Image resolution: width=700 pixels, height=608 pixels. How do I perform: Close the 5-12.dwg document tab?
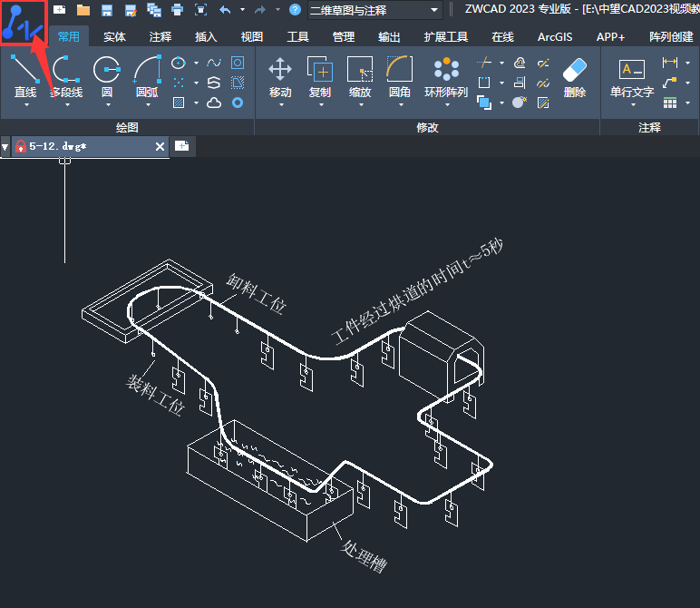[x=160, y=146]
